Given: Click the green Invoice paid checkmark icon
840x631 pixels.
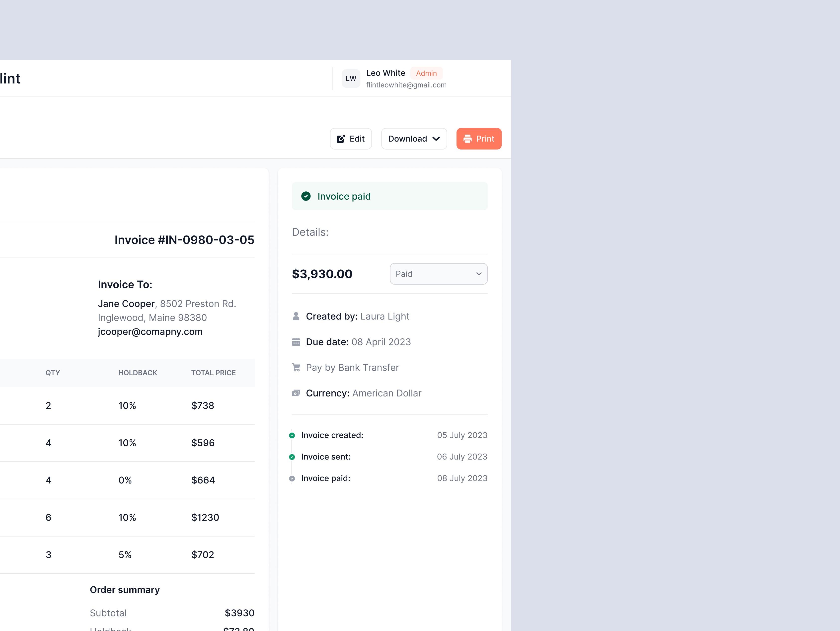Looking at the screenshot, I should 306,196.
